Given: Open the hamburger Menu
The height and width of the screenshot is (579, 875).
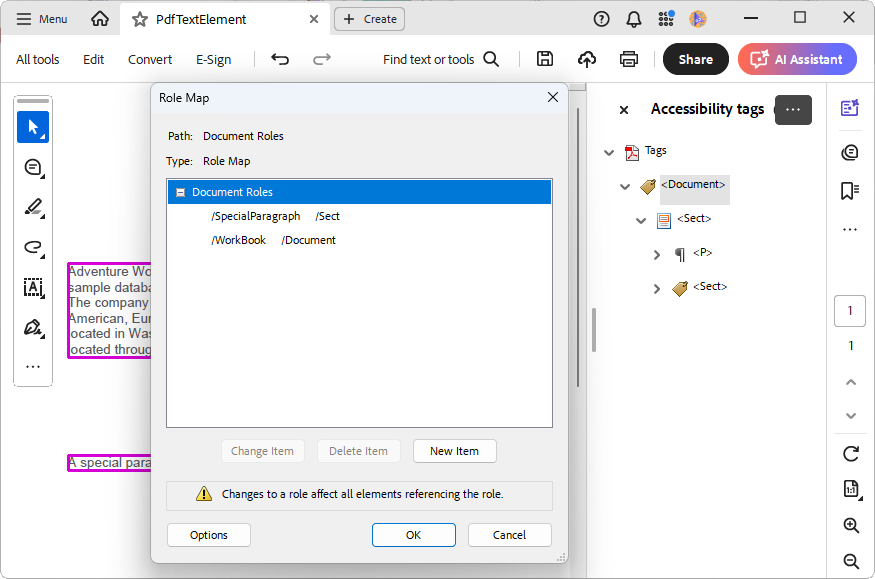Looking at the screenshot, I should point(42,19).
